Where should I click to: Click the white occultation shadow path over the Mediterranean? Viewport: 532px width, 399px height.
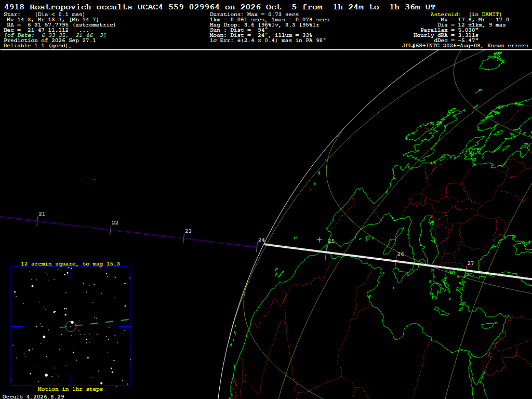(397, 261)
